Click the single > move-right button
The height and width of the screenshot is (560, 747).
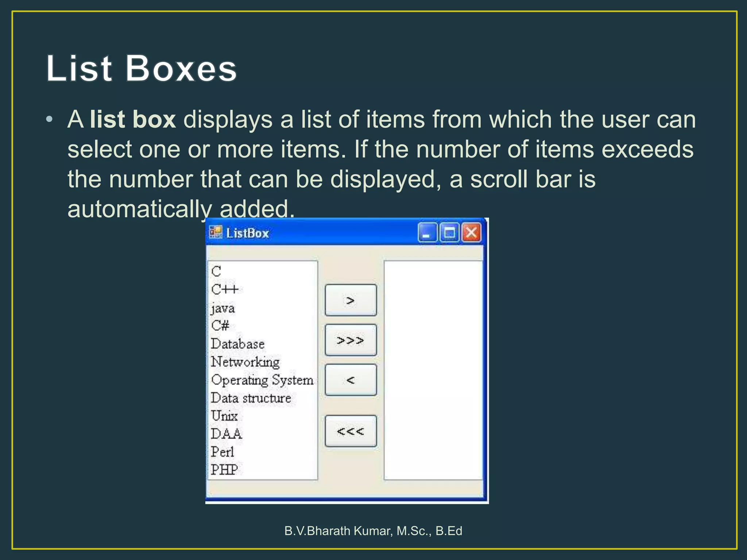(351, 300)
